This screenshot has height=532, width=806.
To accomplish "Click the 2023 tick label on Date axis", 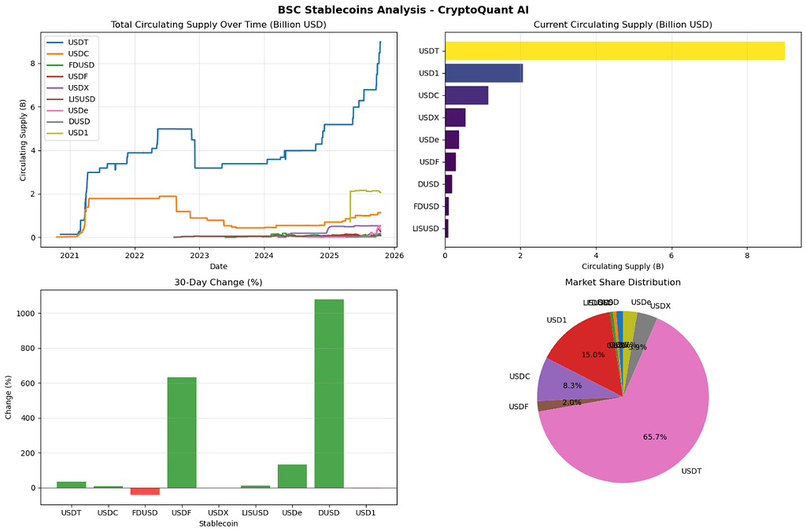I will 199,255.
